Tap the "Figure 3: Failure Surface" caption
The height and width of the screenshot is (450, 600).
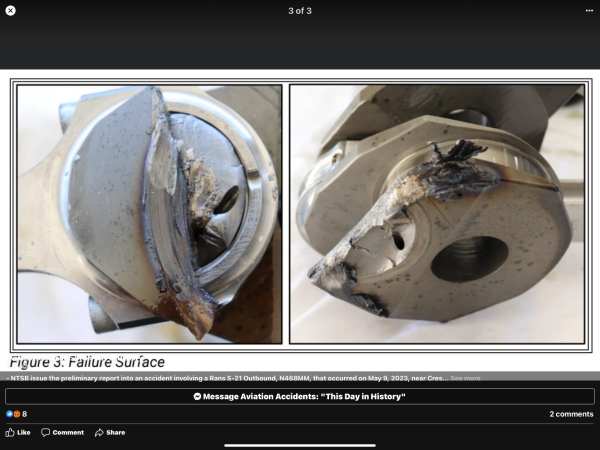(x=87, y=362)
